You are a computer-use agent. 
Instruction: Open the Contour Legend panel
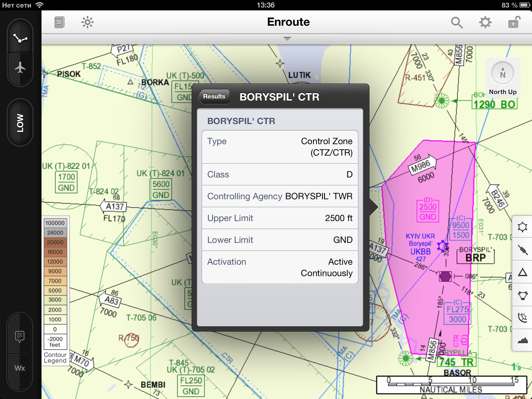pyautogui.click(x=55, y=358)
